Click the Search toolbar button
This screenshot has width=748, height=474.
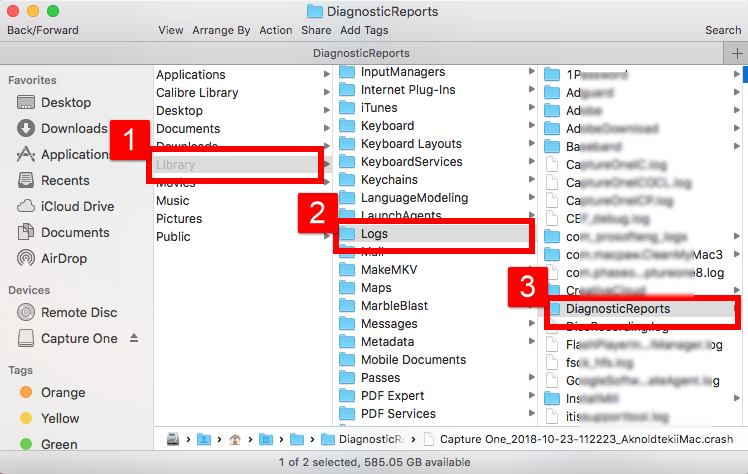[723, 30]
